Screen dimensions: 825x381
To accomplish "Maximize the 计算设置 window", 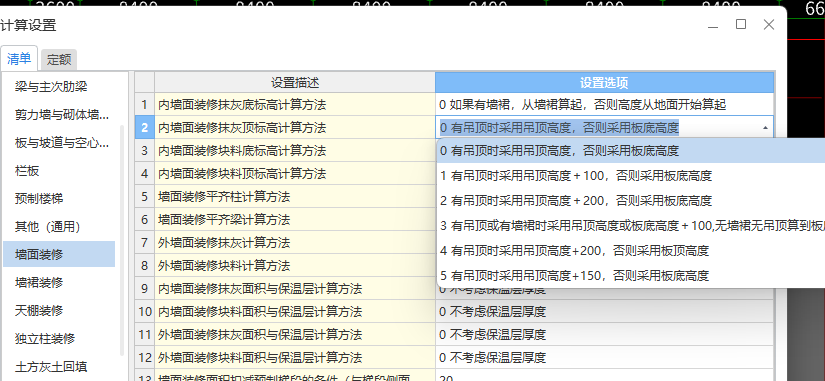I will pyautogui.click(x=741, y=24).
